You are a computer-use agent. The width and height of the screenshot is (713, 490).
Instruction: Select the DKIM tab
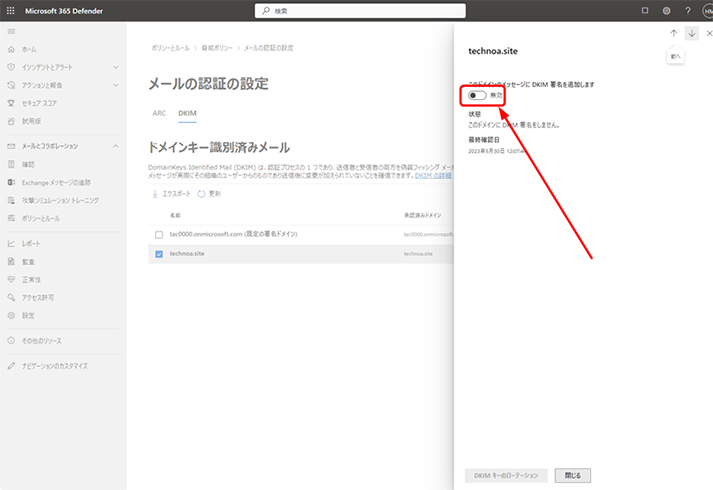click(x=187, y=113)
